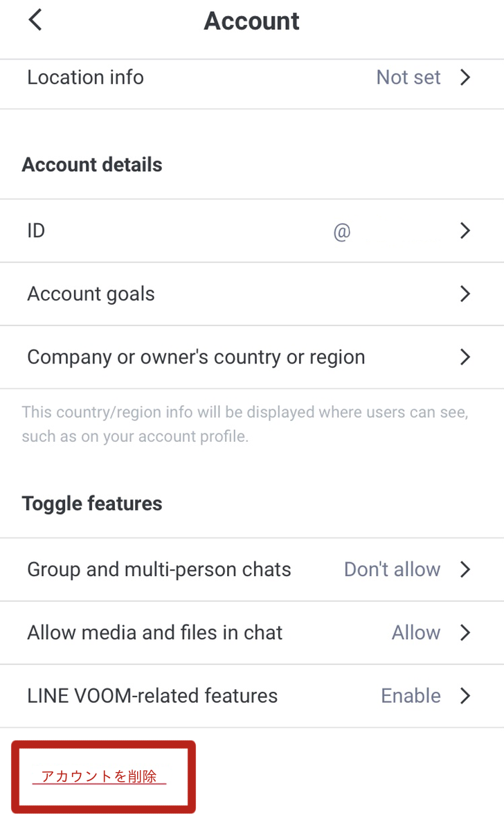Open Company or owner's country or region
This screenshot has height=831, width=504.
(x=196, y=357)
